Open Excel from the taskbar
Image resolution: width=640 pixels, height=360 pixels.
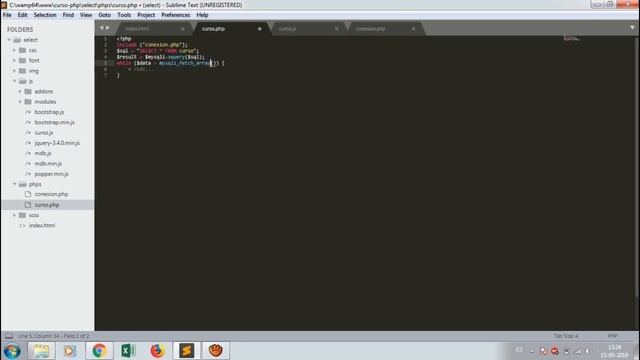point(128,351)
